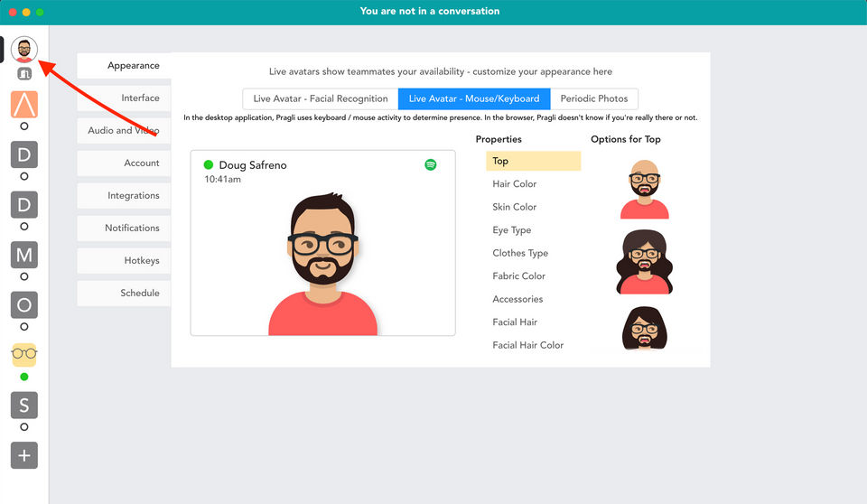
Task: Select the Skin Color property
Action: click(514, 207)
